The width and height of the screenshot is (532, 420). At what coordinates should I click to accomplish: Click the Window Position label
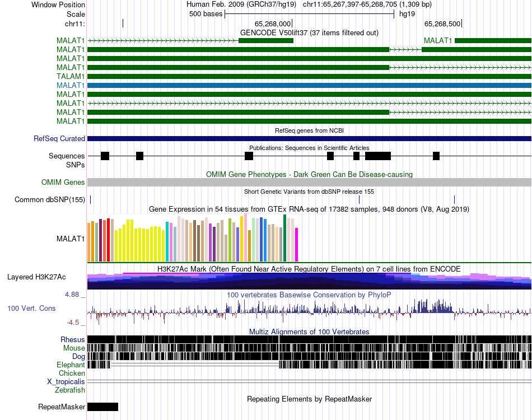58,4
